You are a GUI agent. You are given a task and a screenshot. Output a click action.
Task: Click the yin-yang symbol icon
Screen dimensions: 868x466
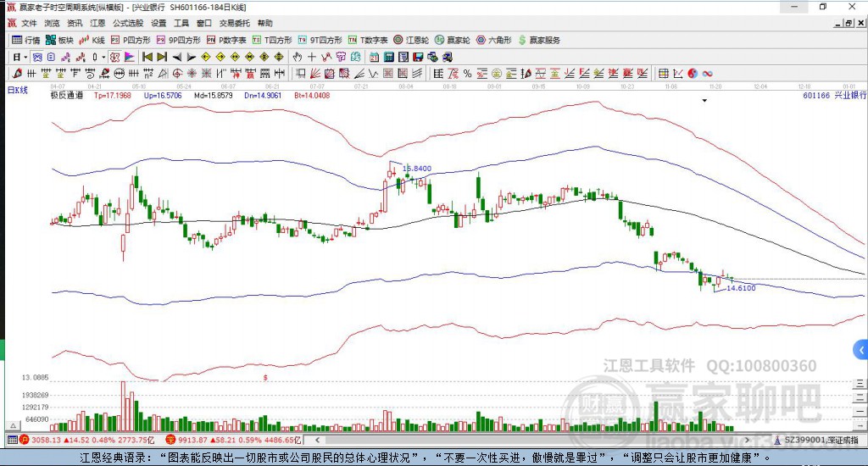(693, 73)
